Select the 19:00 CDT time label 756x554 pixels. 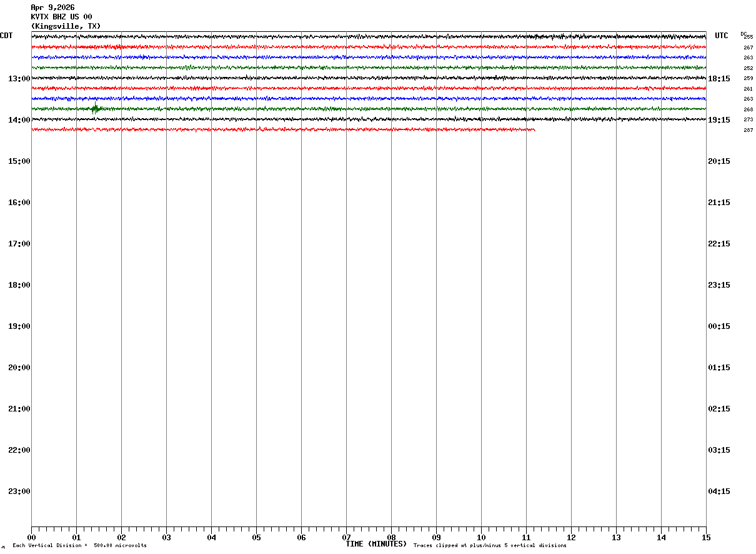(x=19, y=326)
